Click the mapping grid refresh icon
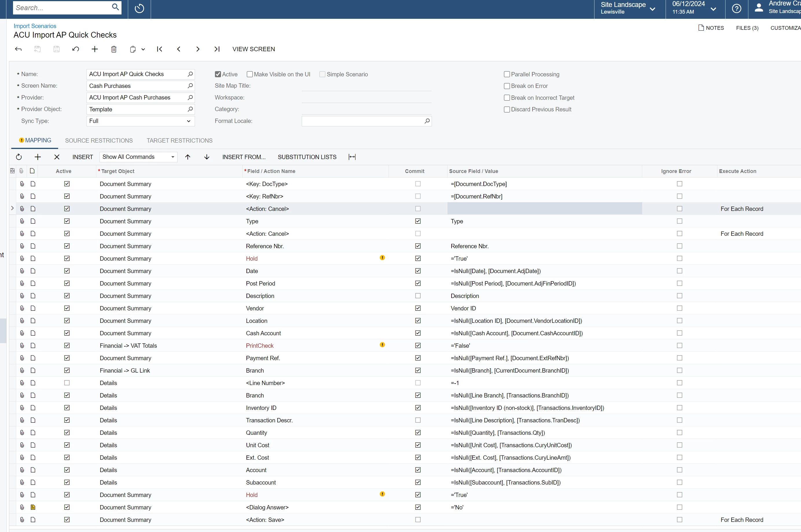Screen dimensions: 801x532 click(19, 157)
